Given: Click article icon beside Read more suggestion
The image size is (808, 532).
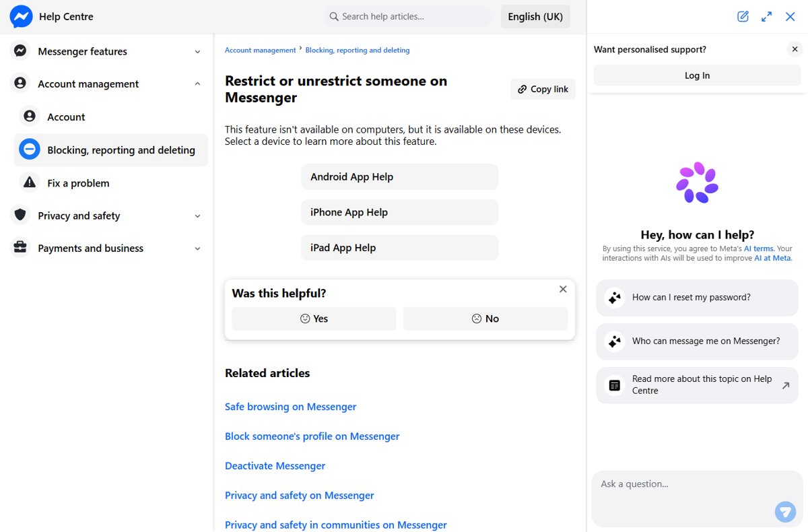Looking at the screenshot, I should pos(614,385).
